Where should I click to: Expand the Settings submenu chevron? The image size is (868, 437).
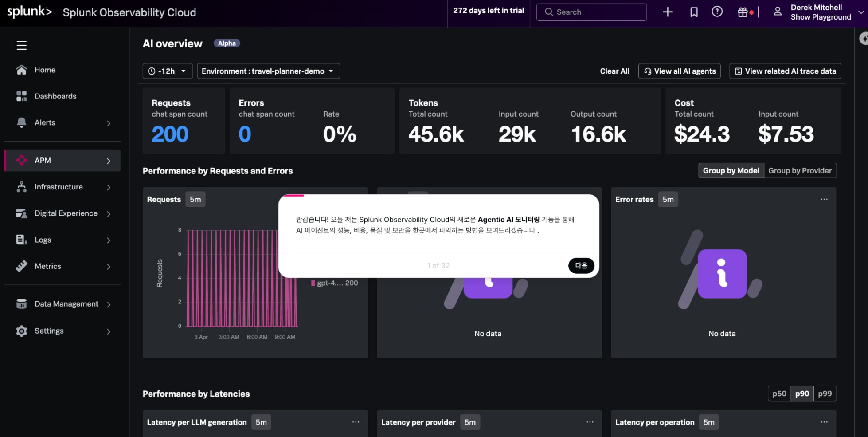(109, 331)
